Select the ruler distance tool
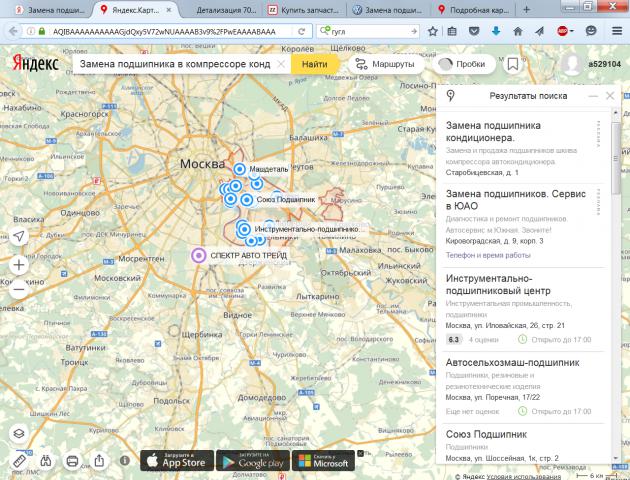This screenshot has height=480, width=630. [x=19, y=461]
